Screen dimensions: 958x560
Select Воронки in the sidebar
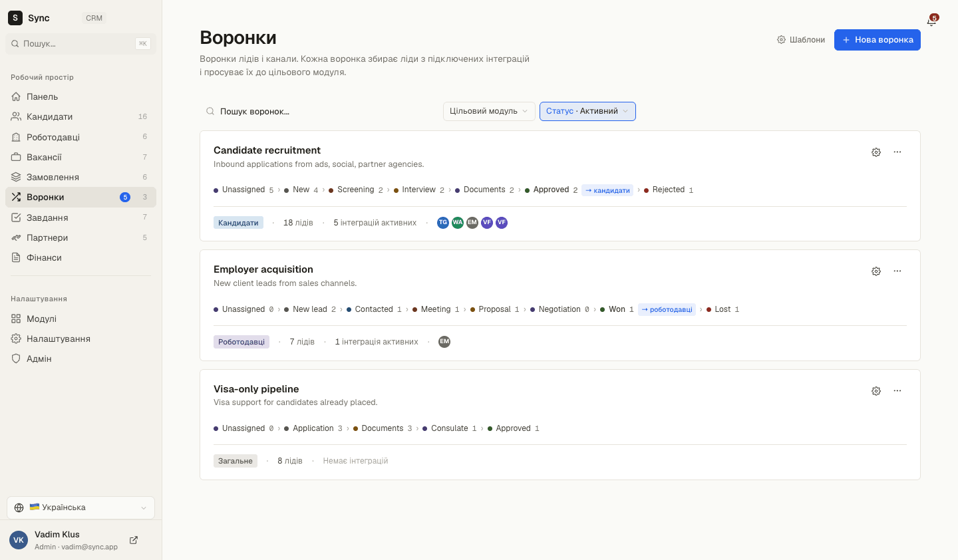pyautogui.click(x=80, y=198)
